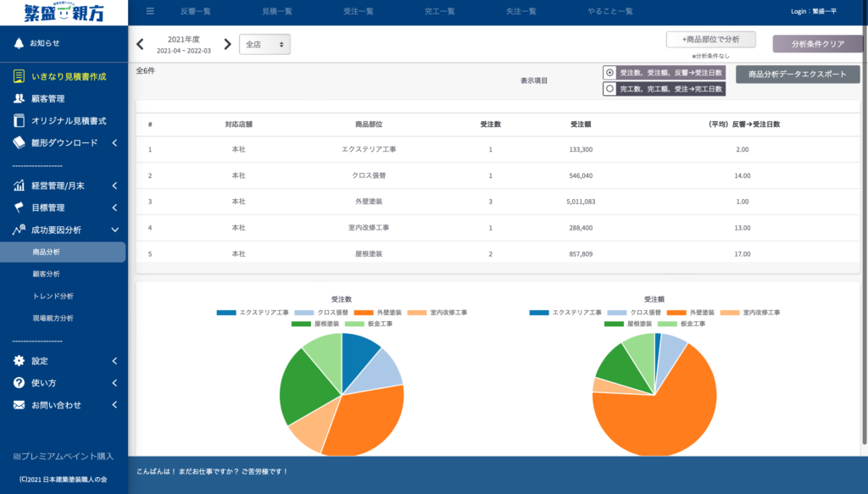Click the お問い合わせ envelope icon
The height and width of the screenshot is (494, 868).
click(19, 405)
